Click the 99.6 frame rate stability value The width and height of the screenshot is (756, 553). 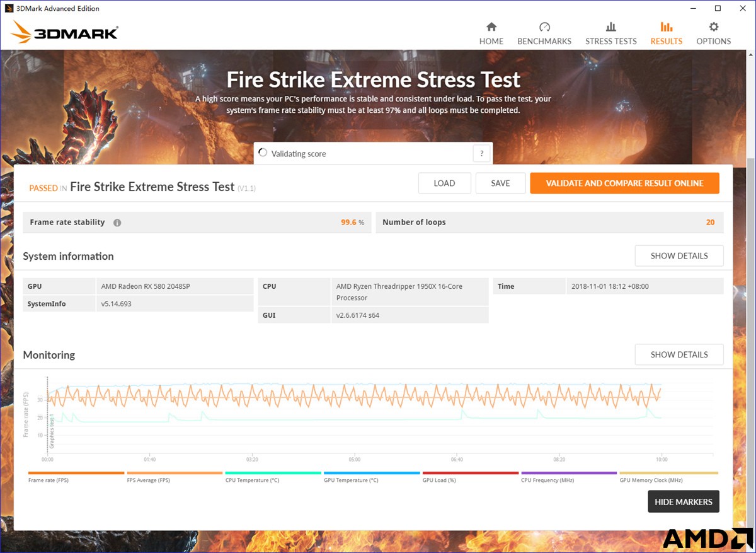click(x=349, y=223)
